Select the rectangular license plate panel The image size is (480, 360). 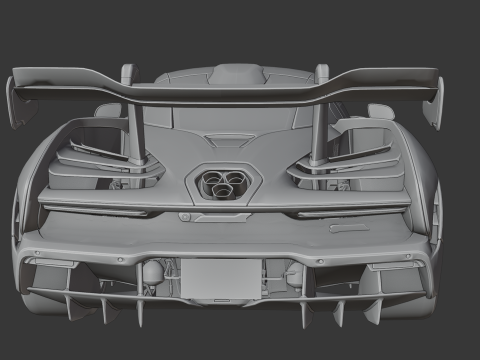point(221,278)
